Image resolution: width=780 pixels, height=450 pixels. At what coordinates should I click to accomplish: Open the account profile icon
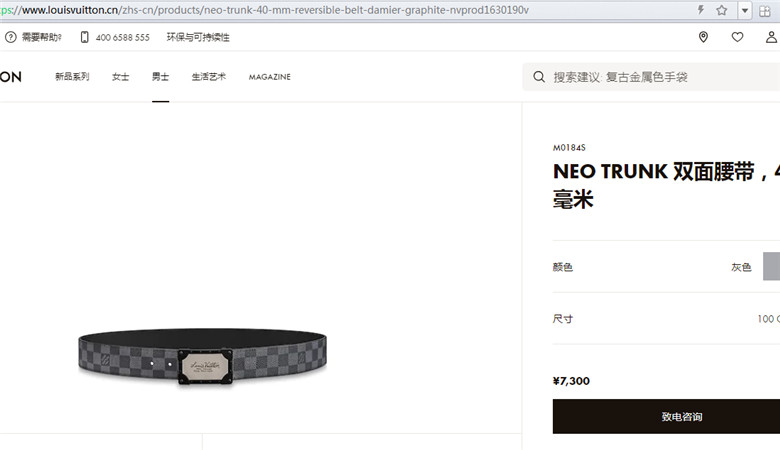pyautogui.click(x=771, y=37)
